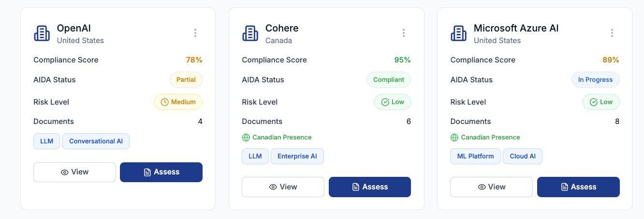Click the globe icon on Microsoft Azure card

[454, 138]
